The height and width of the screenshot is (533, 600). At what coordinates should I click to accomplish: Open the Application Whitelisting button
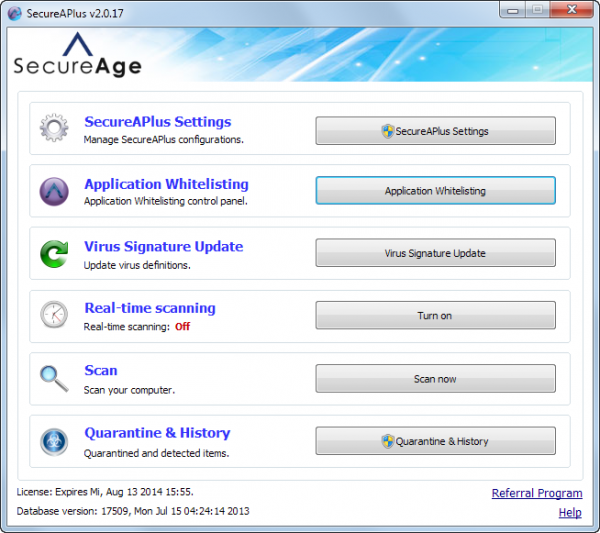[x=435, y=191]
